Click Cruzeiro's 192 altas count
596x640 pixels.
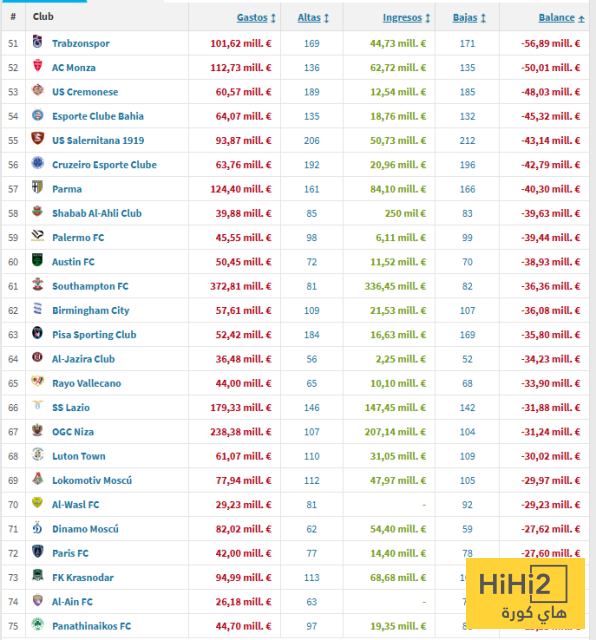[x=312, y=165]
